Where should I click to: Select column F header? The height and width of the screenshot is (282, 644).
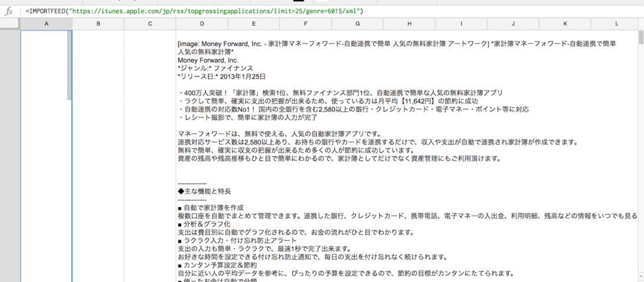click(306, 24)
